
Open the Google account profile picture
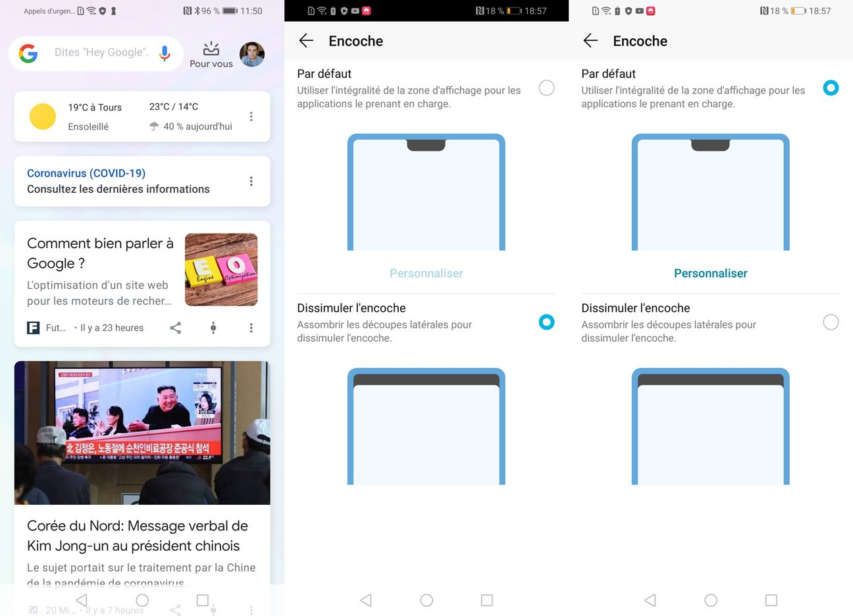(252, 54)
